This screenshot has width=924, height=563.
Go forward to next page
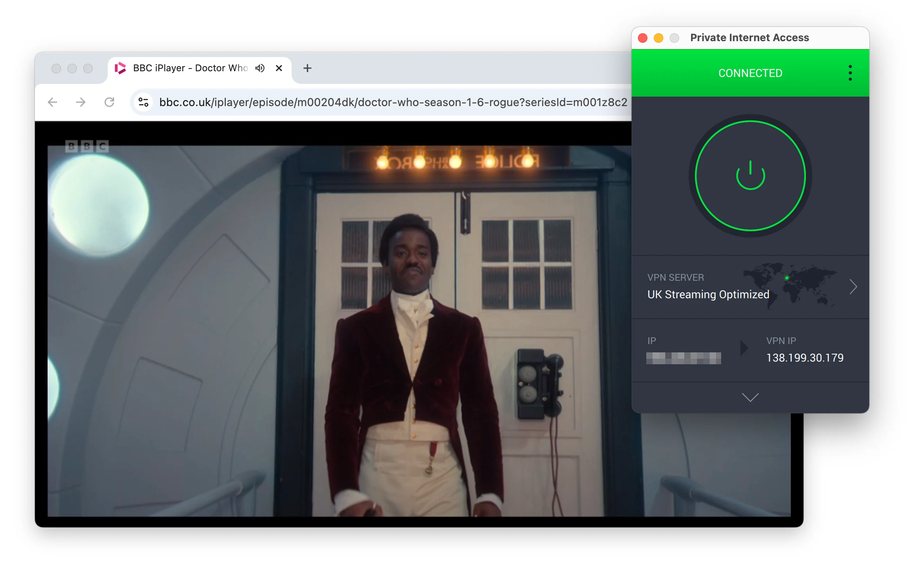[x=80, y=102]
